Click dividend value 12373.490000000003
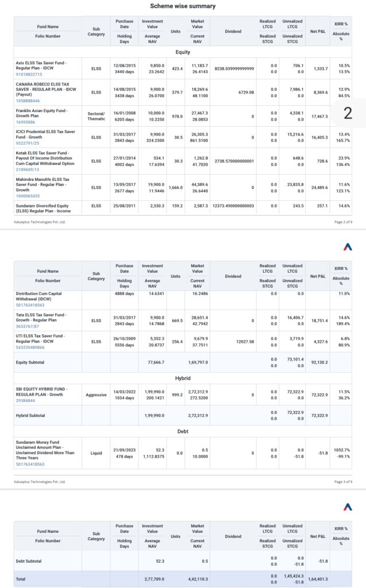The image size is (366, 588). (x=233, y=206)
